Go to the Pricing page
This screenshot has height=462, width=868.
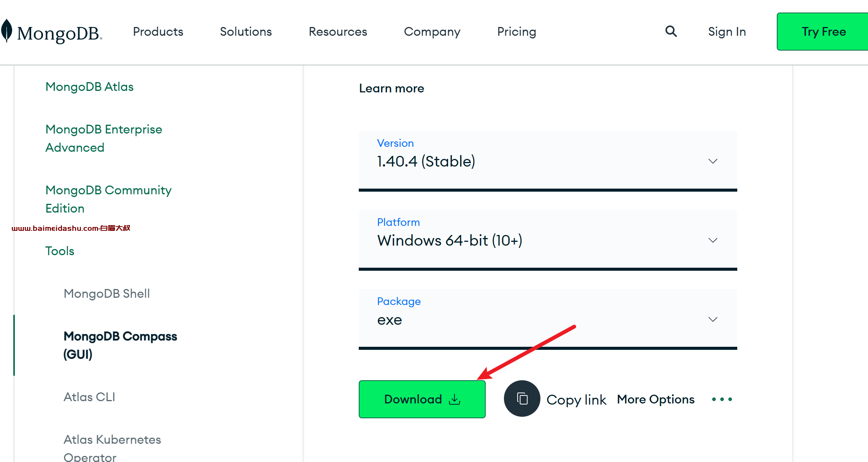click(x=516, y=32)
